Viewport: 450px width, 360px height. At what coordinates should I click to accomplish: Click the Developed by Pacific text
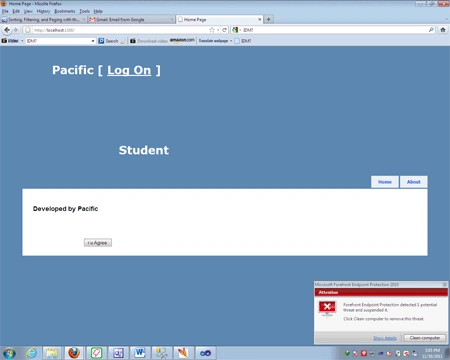[65, 209]
